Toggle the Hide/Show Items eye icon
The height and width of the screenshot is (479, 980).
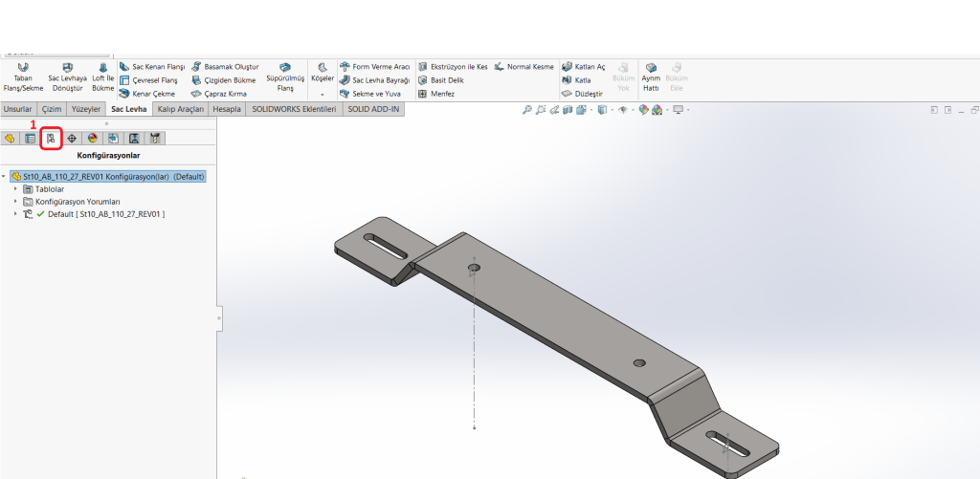(623, 110)
